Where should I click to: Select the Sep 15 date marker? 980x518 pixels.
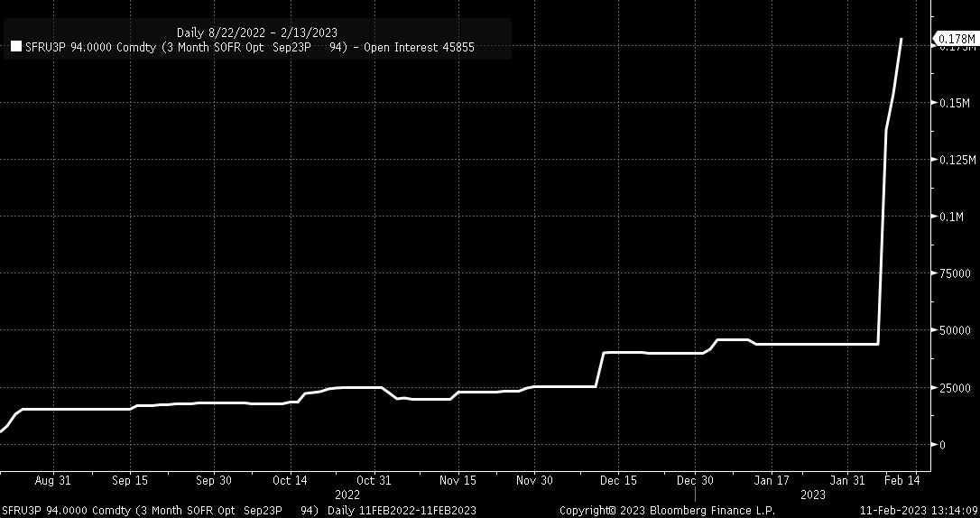pos(130,481)
